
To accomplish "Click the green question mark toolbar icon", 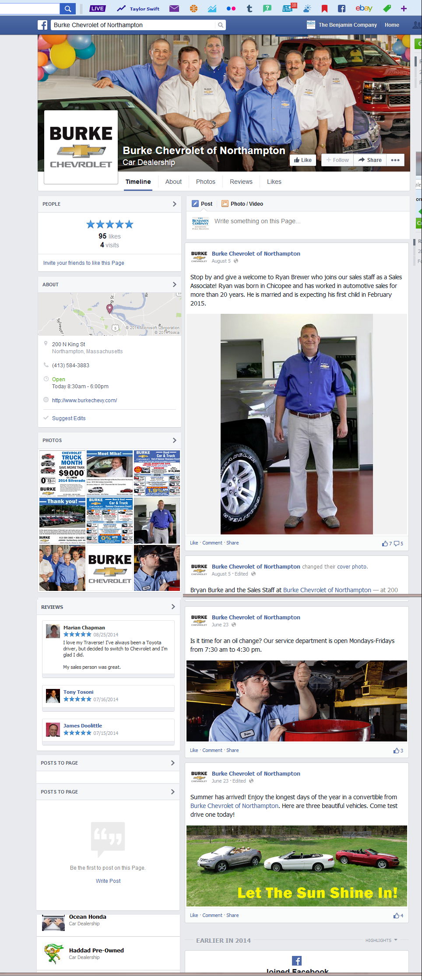I will [x=267, y=8].
